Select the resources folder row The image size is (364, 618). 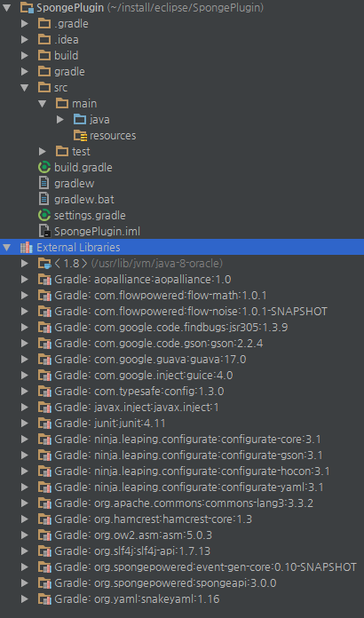pyautogui.click(x=182, y=136)
